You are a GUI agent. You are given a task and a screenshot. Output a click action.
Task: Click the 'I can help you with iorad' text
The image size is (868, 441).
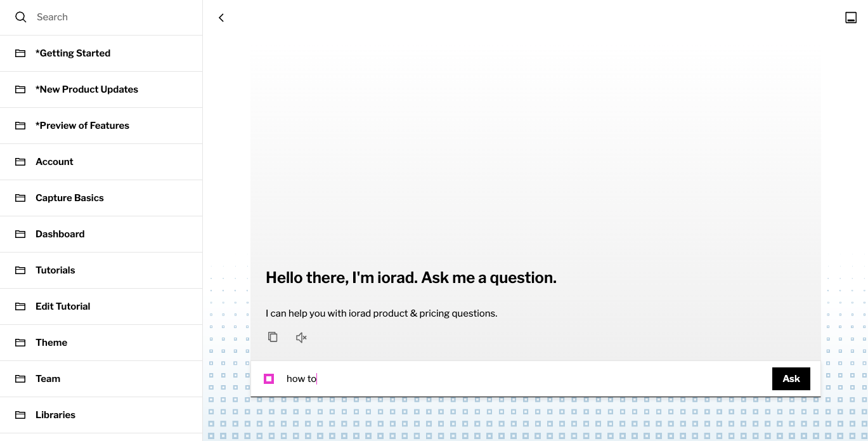point(381,313)
